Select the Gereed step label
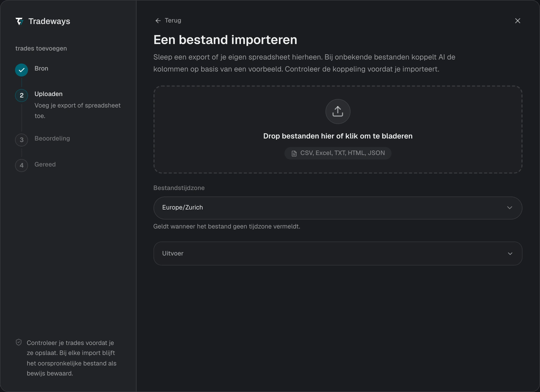 (x=45, y=164)
